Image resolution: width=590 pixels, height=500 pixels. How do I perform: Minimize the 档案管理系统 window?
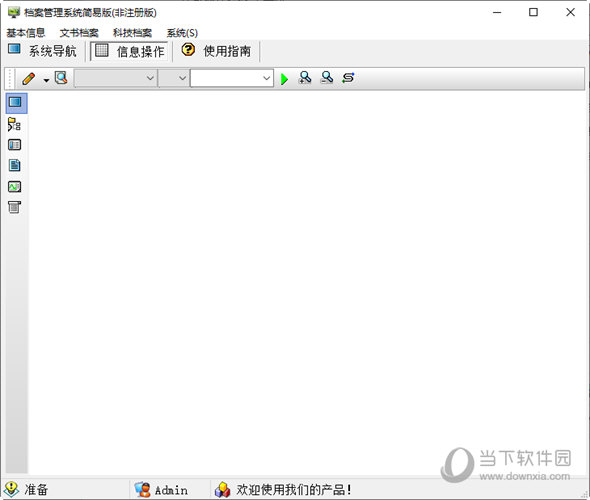[497, 12]
